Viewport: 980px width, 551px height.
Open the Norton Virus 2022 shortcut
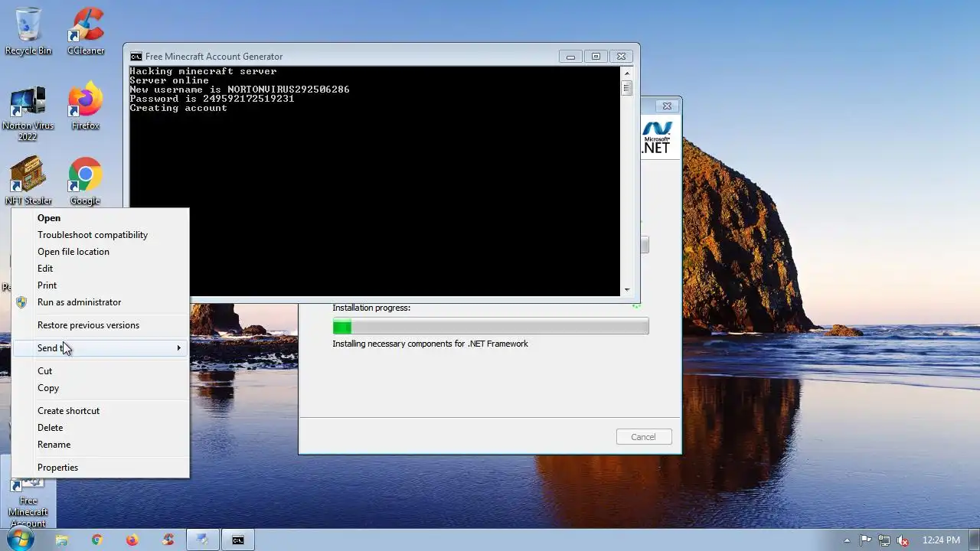pos(28,113)
